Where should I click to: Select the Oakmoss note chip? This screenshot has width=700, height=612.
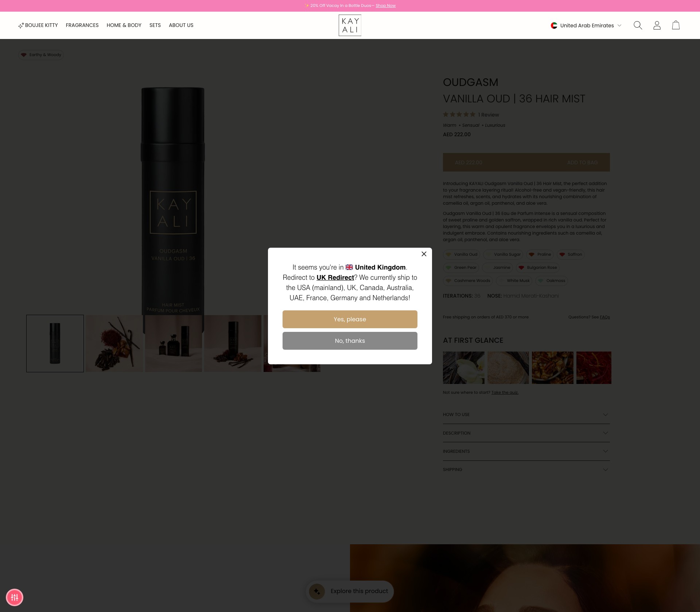coord(552,281)
